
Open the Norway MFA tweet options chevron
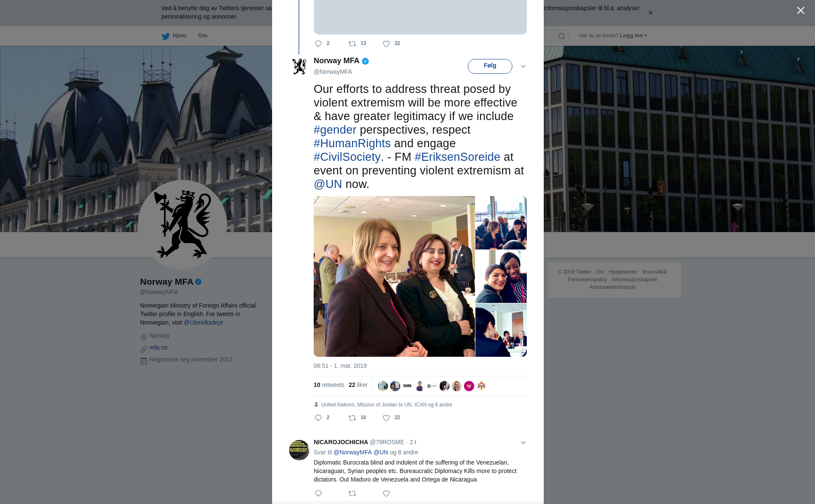(523, 66)
